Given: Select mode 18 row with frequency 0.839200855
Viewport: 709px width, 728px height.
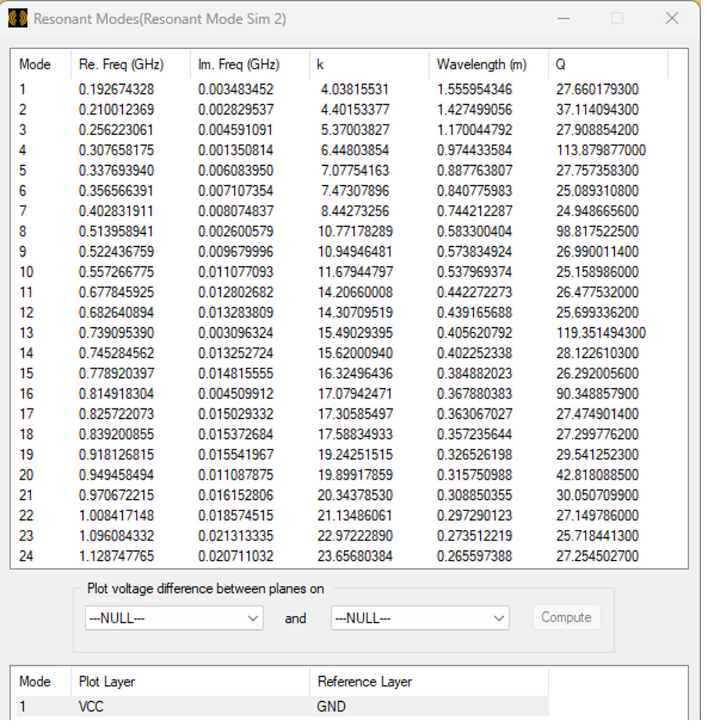Looking at the screenshot, I should (342, 434).
